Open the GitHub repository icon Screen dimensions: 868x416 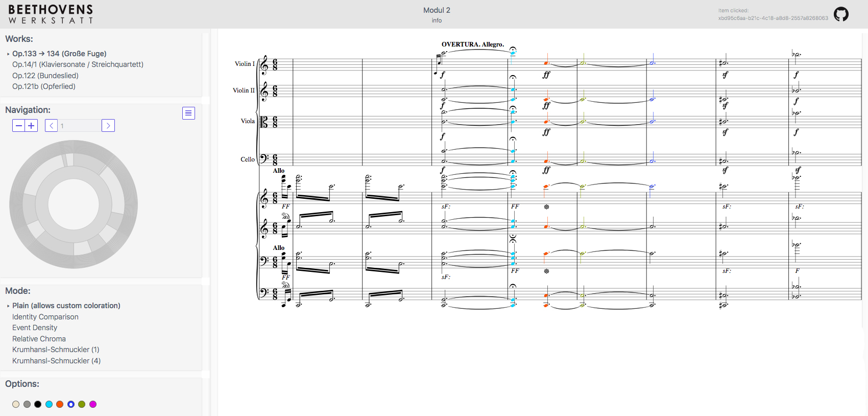click(x=841, y=14)
